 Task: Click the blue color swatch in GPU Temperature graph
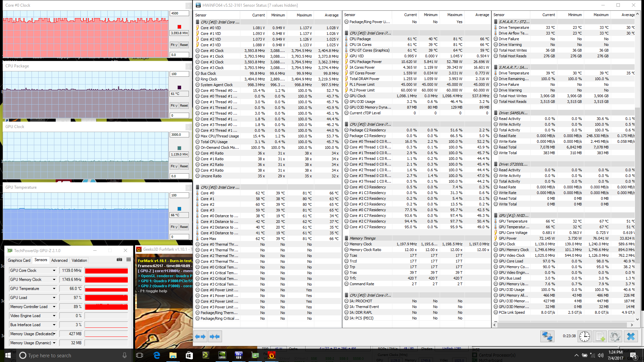click(x=179, y=209)
